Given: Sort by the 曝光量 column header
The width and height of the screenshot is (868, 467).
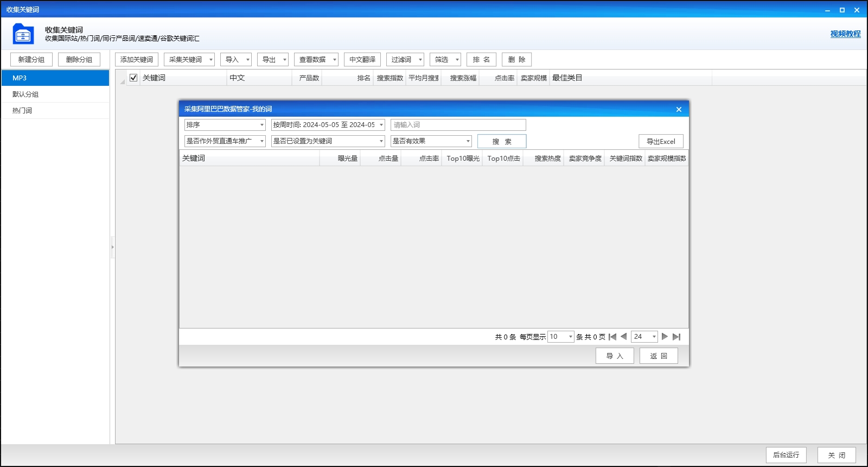Looking at the screenshot, I should tap(340, 159).
